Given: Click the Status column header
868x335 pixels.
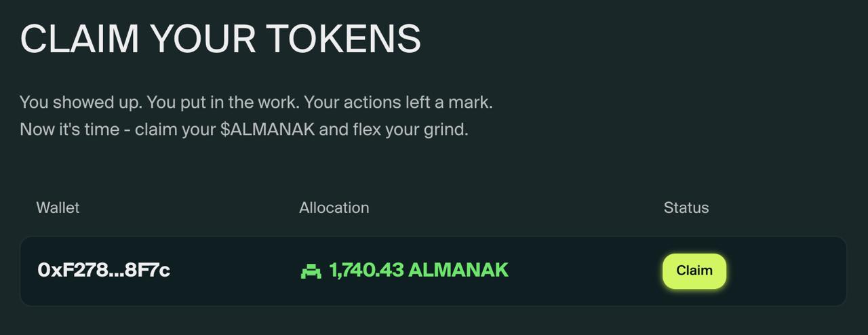Looking at the screenshot, I should pyautogui.click(x=686, y=208).
